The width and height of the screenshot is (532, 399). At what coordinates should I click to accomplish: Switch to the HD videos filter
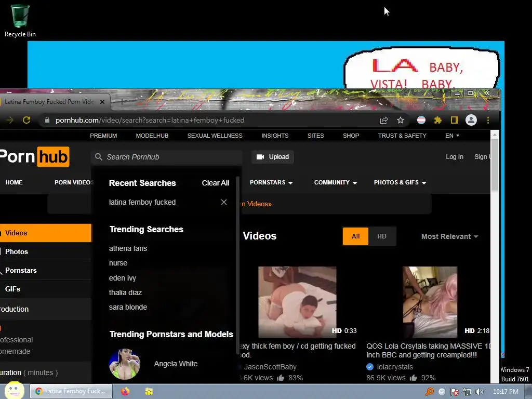(x=382, y=236)
